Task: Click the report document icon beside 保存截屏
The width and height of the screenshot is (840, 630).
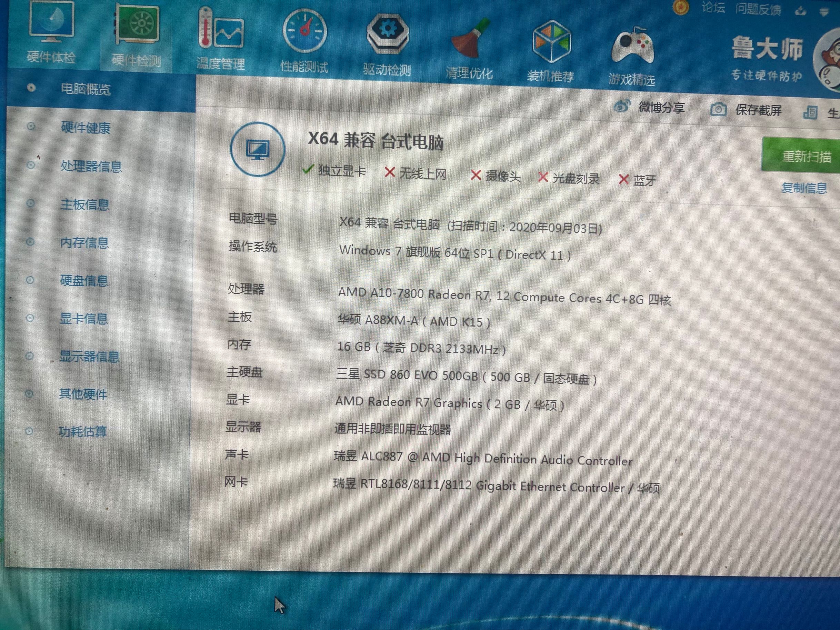Action: coord(810,112)
